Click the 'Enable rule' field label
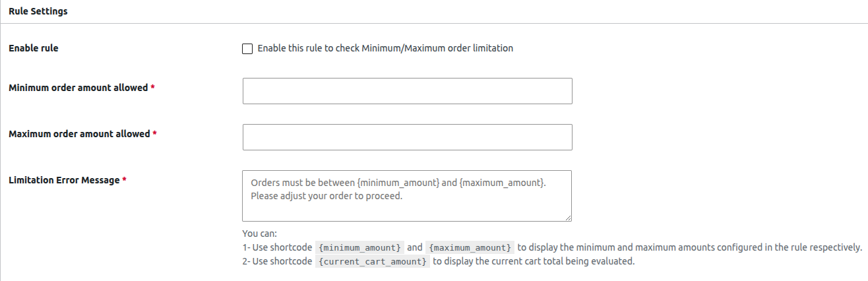Viewport: 868px width, 281px height. [x=34, y=48]
